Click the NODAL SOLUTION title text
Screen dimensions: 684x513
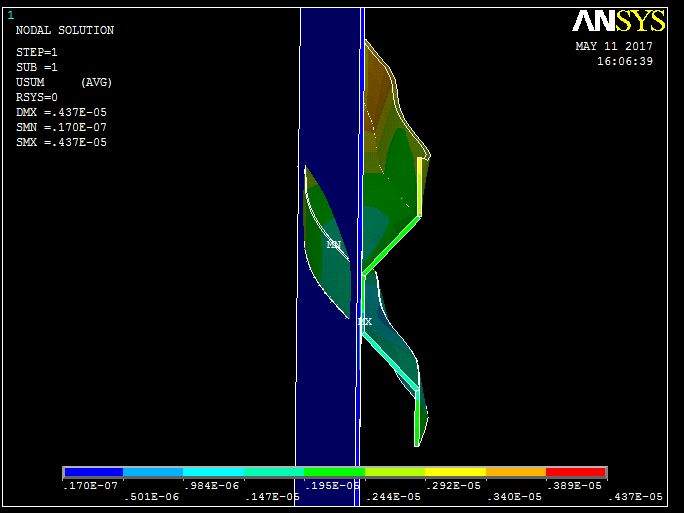(x=65, y=30)
